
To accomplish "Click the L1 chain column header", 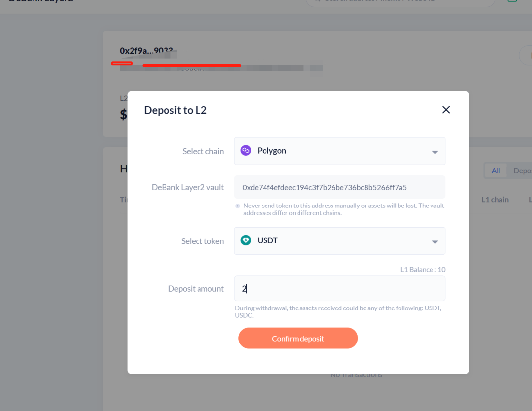I will click(x=495, y=200).
